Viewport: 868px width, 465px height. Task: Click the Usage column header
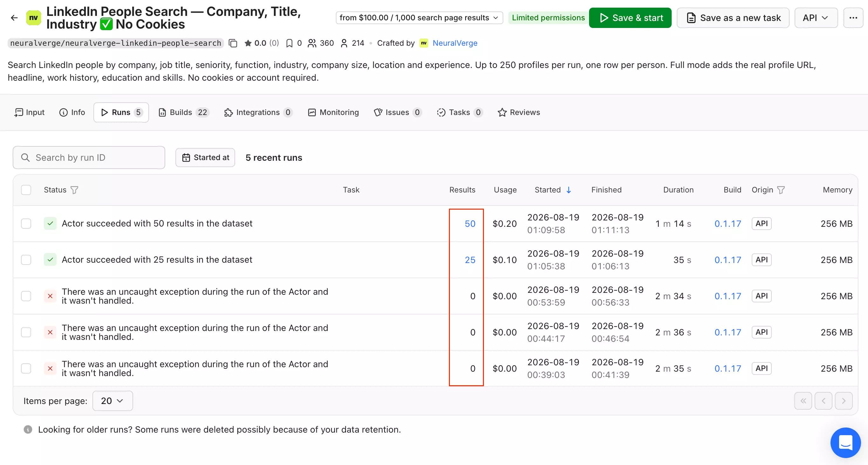point(505,190)
